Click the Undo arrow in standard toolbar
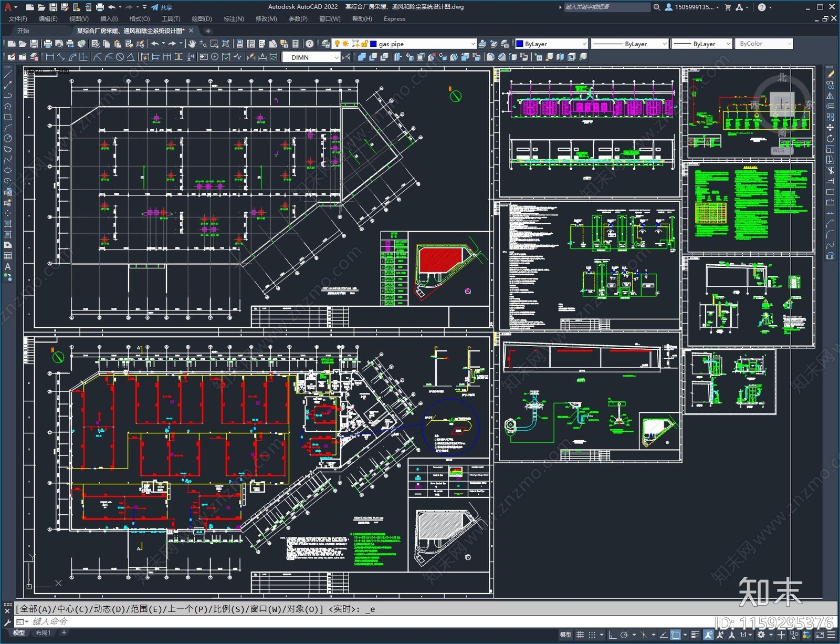 point(155,44)
